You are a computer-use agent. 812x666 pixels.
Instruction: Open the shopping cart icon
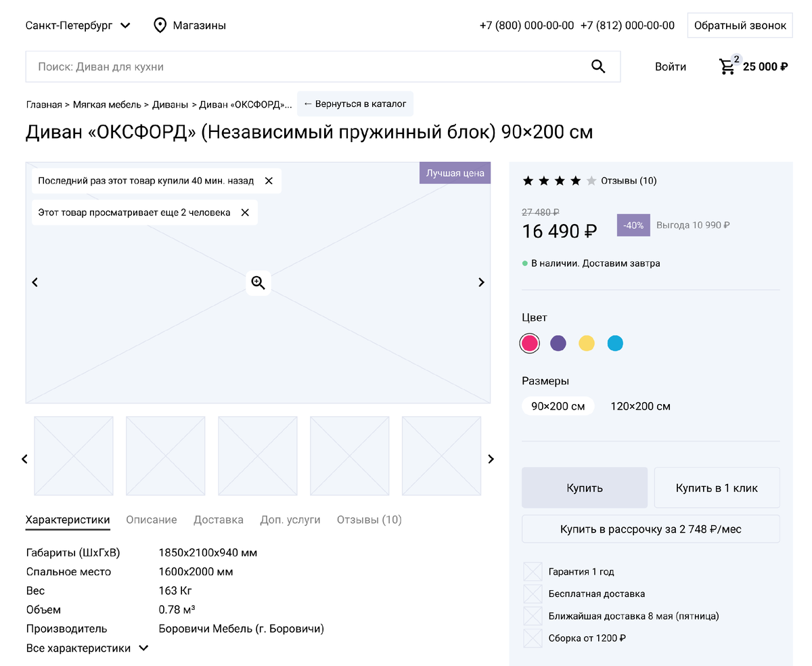[727, 66]
